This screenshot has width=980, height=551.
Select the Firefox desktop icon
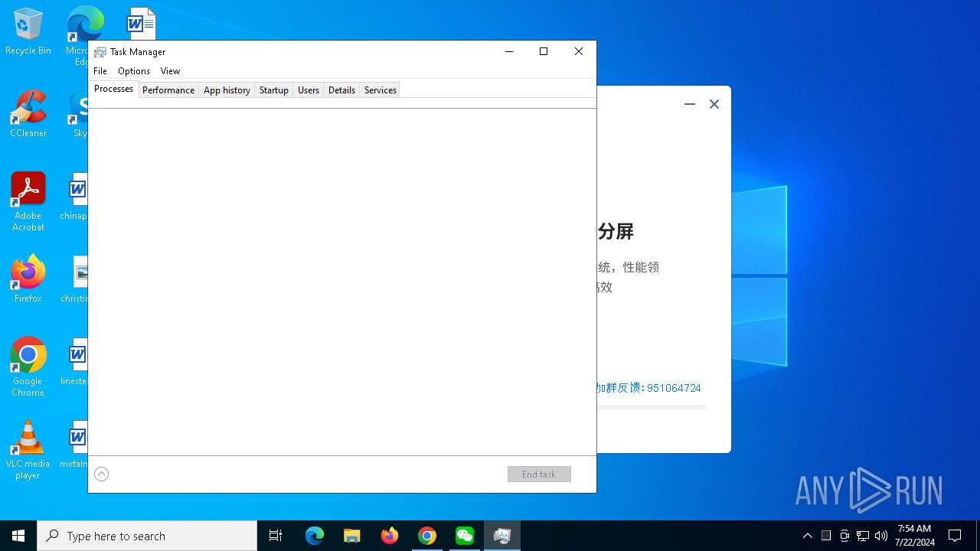tap(28, 279)
